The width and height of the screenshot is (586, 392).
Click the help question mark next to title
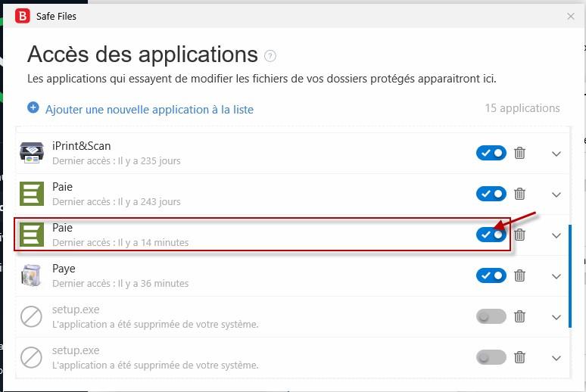tap(270, 56)
